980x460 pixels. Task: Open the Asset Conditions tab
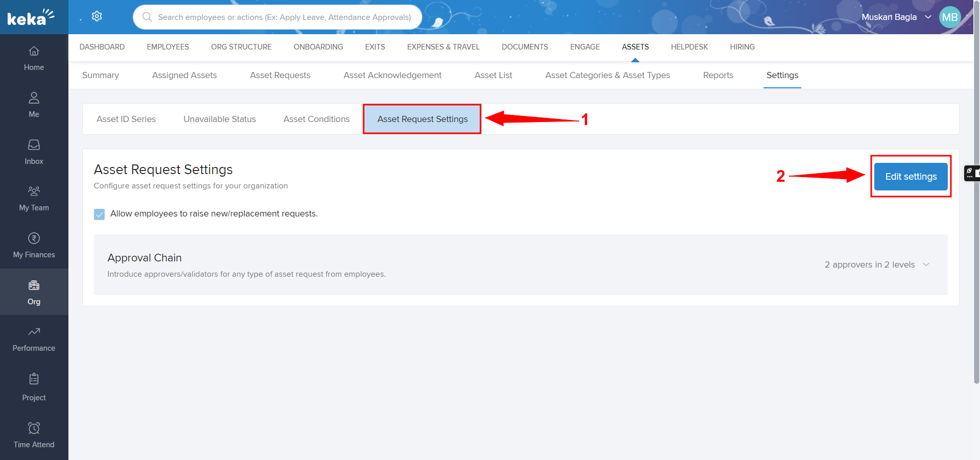point(316,119)
